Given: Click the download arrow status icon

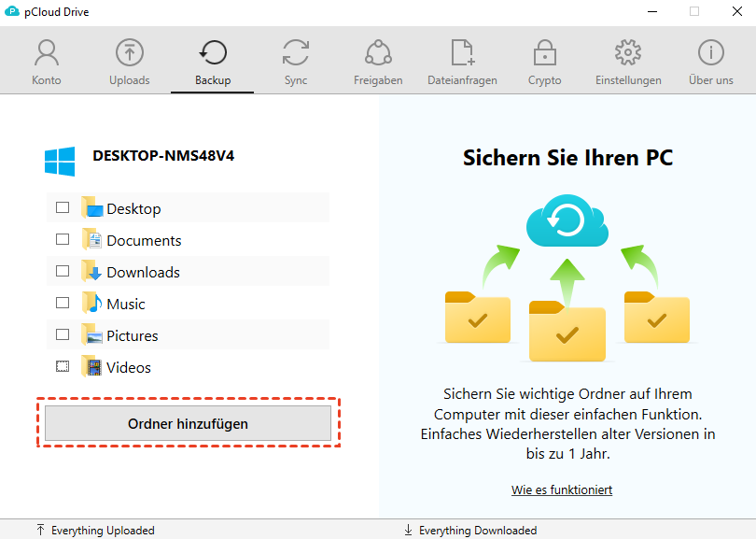Looking at the screenshot, I should [409, 530].
